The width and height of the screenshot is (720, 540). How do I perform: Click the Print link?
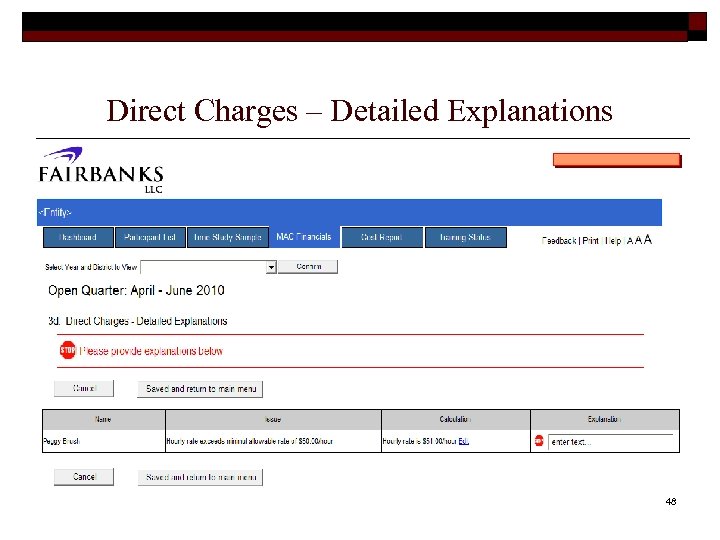[591, 241]
